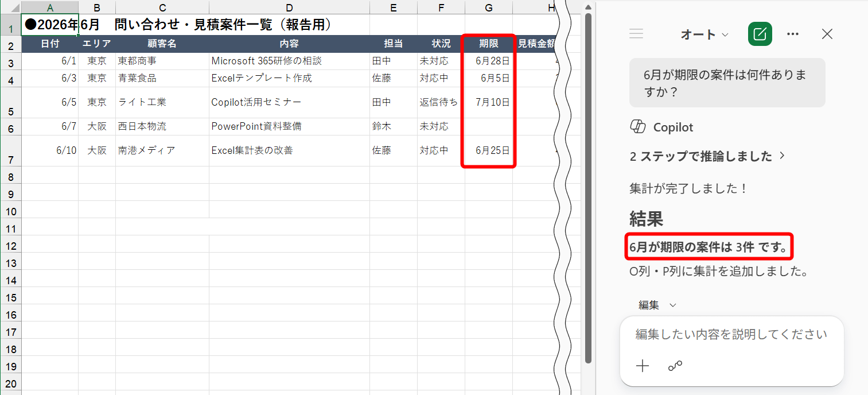
Task: Select column A header
Action: click(50, 7)
